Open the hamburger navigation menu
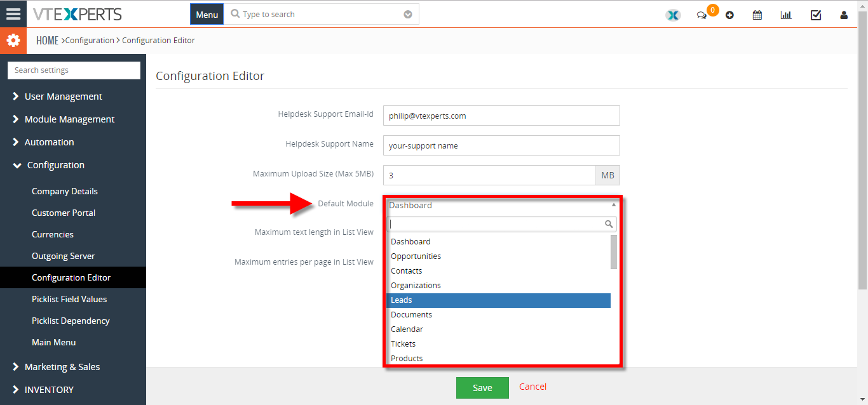868x405 pixels. pyautogui.click(x=13, y=14)
